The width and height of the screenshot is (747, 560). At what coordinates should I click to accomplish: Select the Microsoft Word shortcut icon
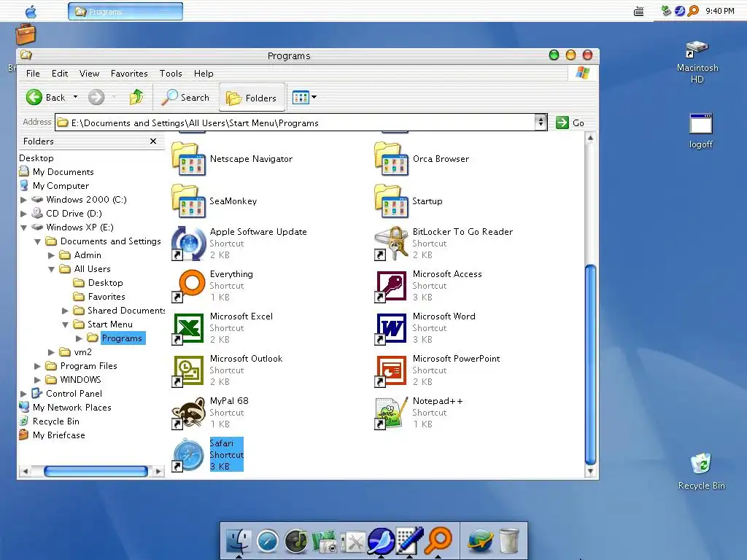(392, 327)
